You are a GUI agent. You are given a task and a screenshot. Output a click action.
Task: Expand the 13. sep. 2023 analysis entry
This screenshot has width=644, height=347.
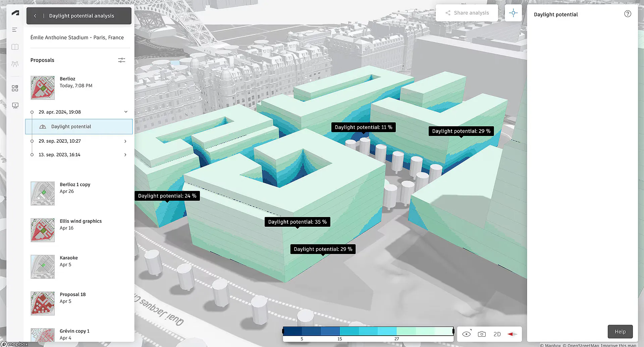[125, 155]
